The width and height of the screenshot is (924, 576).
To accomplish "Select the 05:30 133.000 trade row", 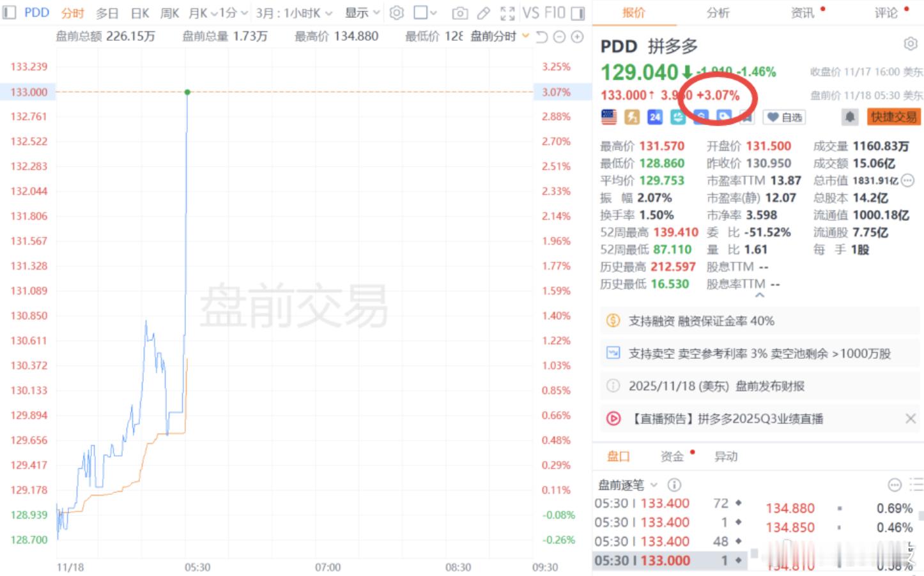I will [671, 561].
